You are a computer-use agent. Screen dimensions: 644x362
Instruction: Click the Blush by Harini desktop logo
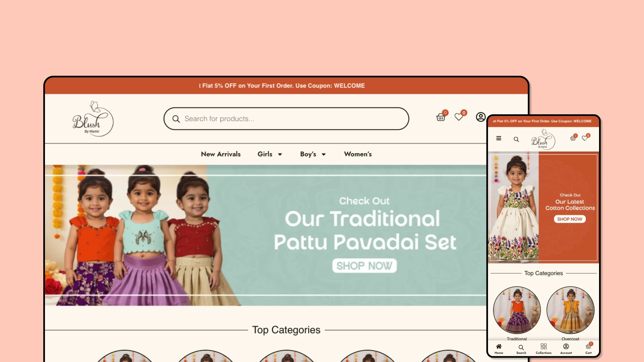93,119
